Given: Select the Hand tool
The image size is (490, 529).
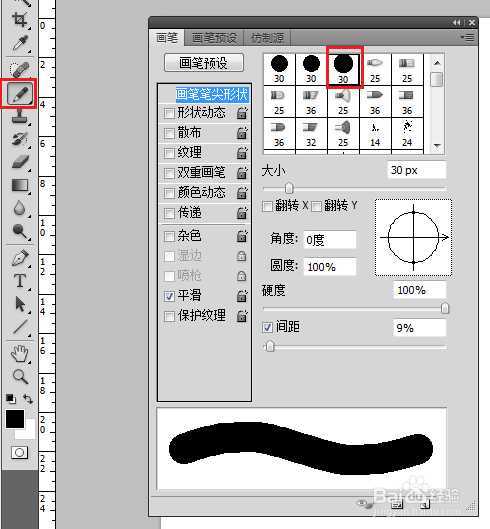Looking at the screenshot, I should pyautogui.click(x=20, y=353).
